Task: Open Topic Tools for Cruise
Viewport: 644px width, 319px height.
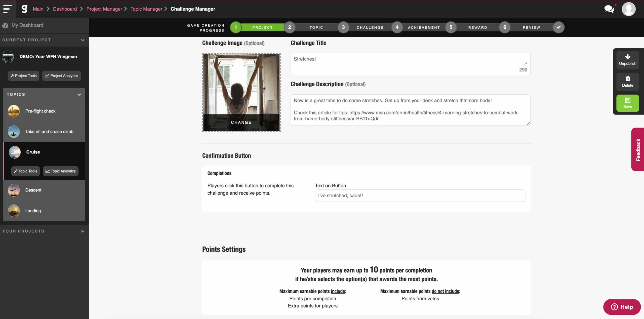Action: tap(25, 171)
